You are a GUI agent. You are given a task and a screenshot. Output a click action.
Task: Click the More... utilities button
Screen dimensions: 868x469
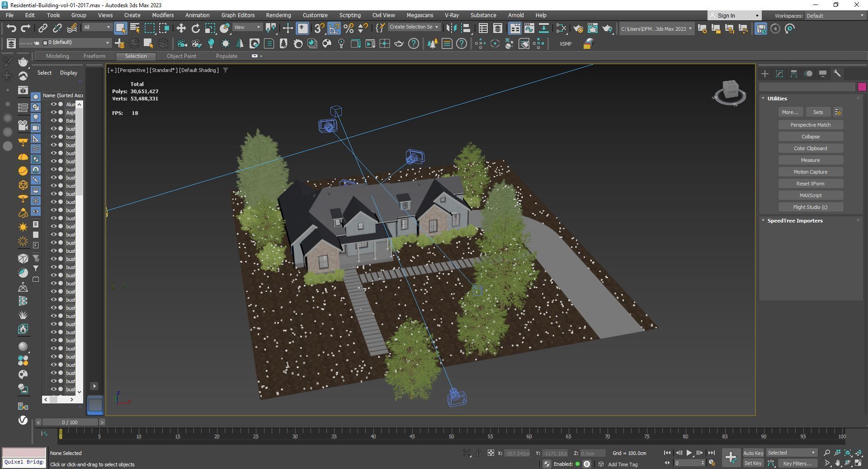click(x=790, y=112)
